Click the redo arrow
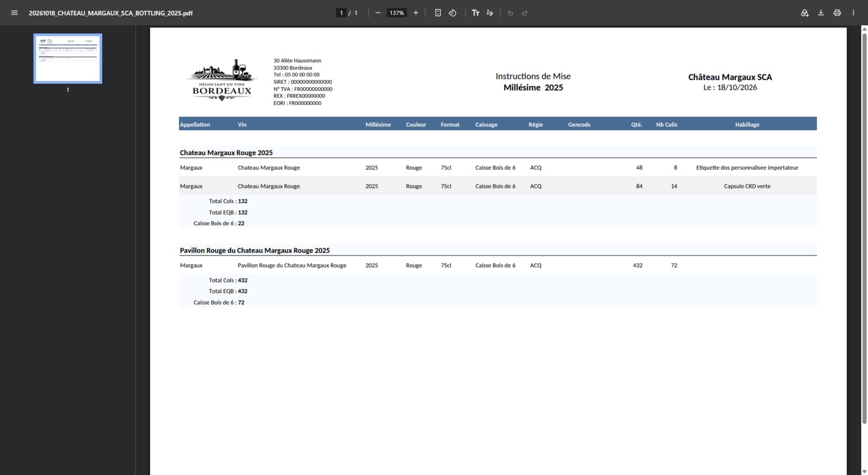This screenshot has height=475, width=868. 525,13
